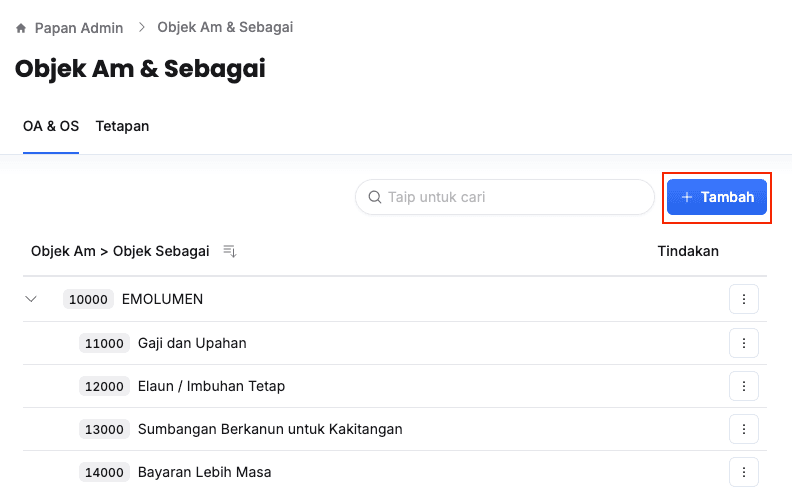Image resolution: width=792 pixels, height=490 pixels.
Task: Open actions menu for 10000 EMOLUMEN
Action: pos(743,299)
